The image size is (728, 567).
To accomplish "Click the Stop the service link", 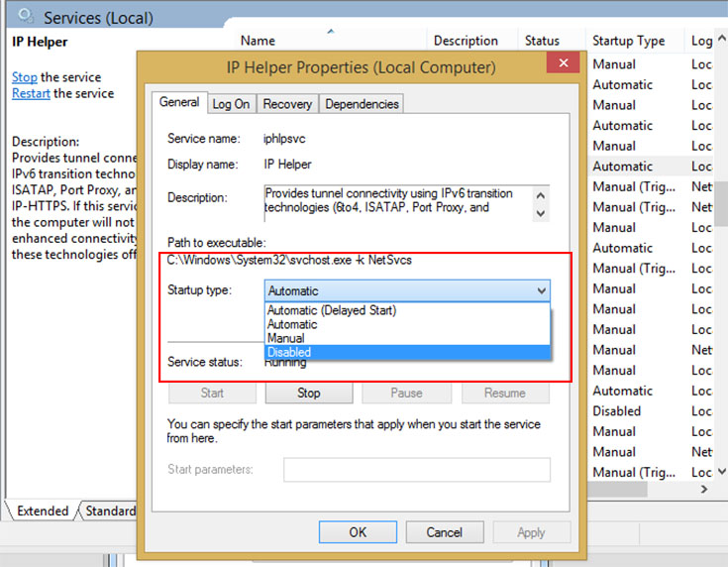I will click(x=25, y=77).
